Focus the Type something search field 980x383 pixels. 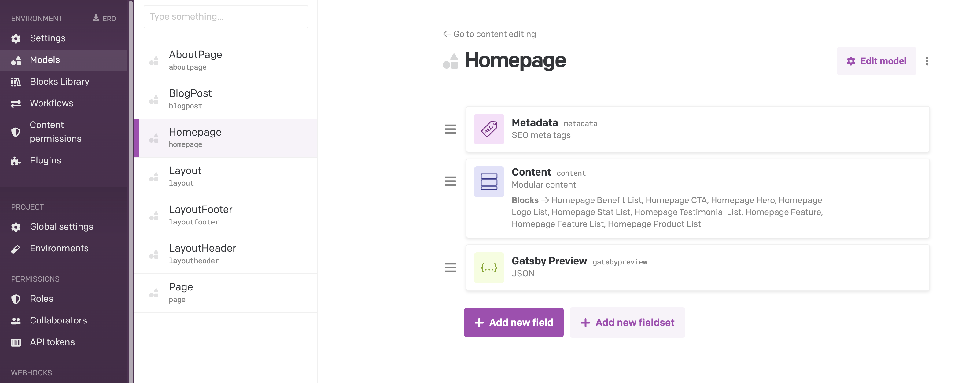226,17
